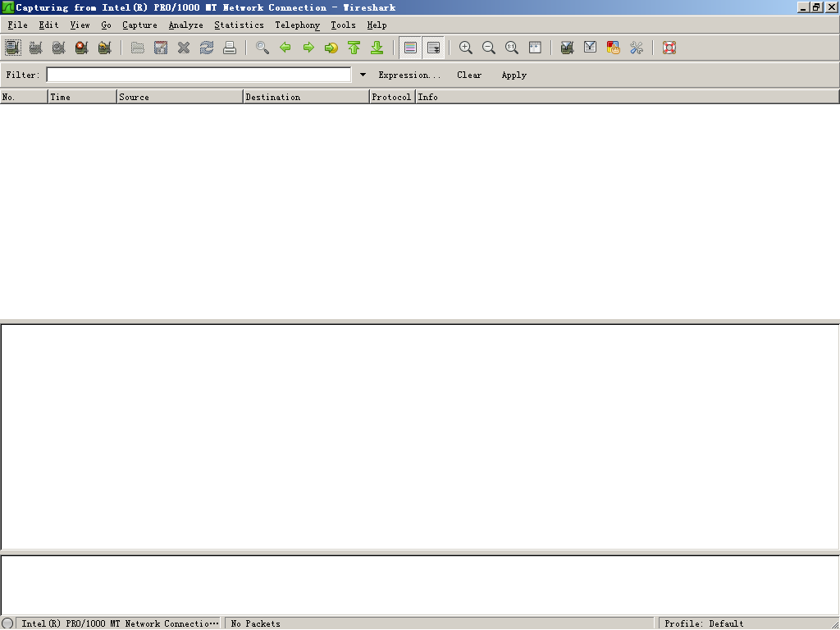The image size is (840, 630).
Task: Click the start new capture icon
Action: click(x=59, y=48)
